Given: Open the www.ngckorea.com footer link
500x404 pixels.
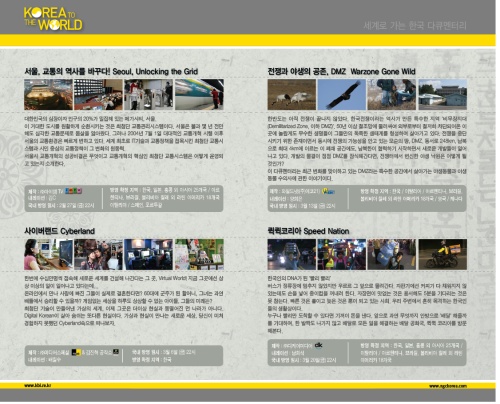Looking at the screenshot, I should point(448,386).
